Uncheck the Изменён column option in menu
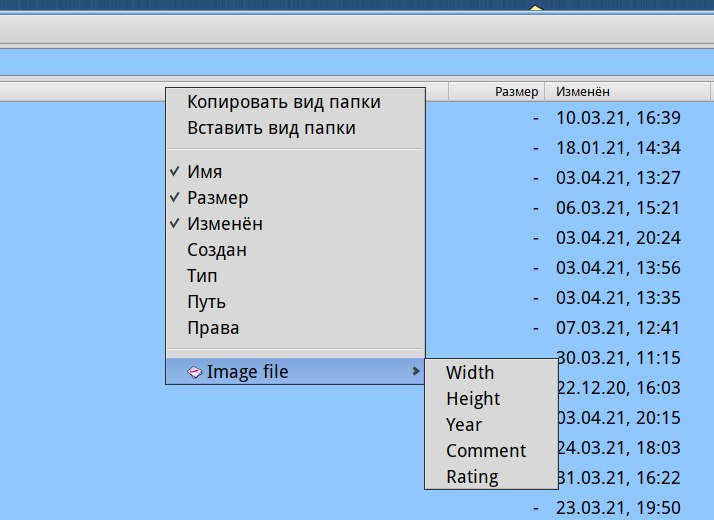 click(x=296, y=224)
